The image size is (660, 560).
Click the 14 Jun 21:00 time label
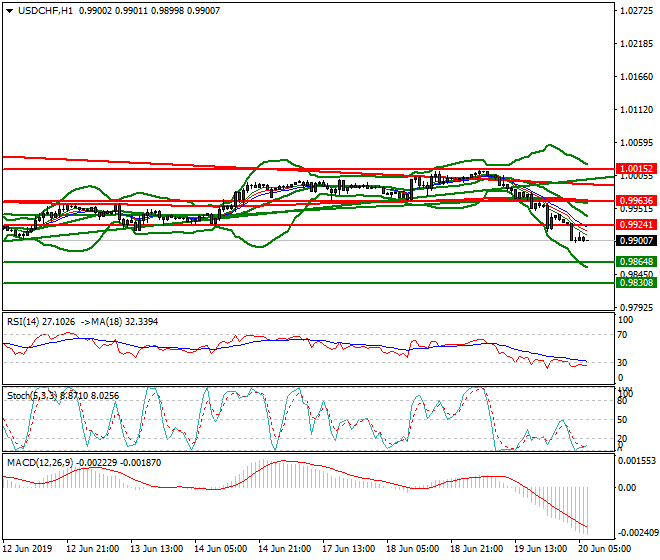285,549
